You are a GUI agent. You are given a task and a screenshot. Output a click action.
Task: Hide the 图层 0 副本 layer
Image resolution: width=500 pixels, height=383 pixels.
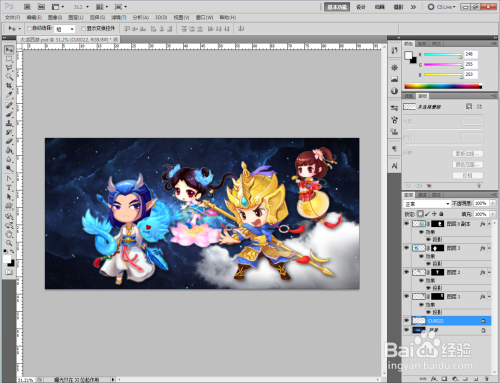coord(407,224)
